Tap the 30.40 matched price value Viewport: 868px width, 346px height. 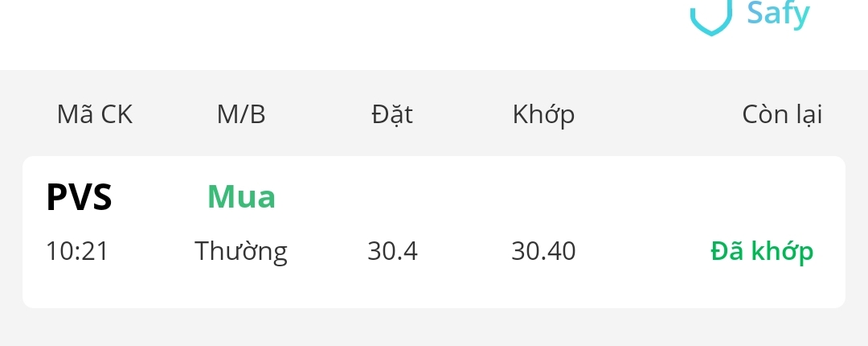[x=543, y=252]
